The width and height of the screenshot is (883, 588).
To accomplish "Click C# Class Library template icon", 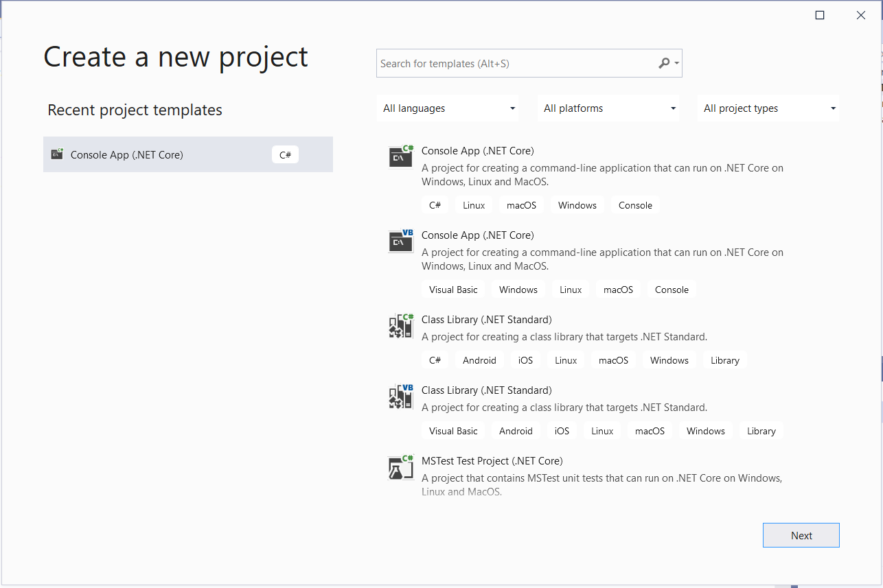I will [x=401, y=326].
